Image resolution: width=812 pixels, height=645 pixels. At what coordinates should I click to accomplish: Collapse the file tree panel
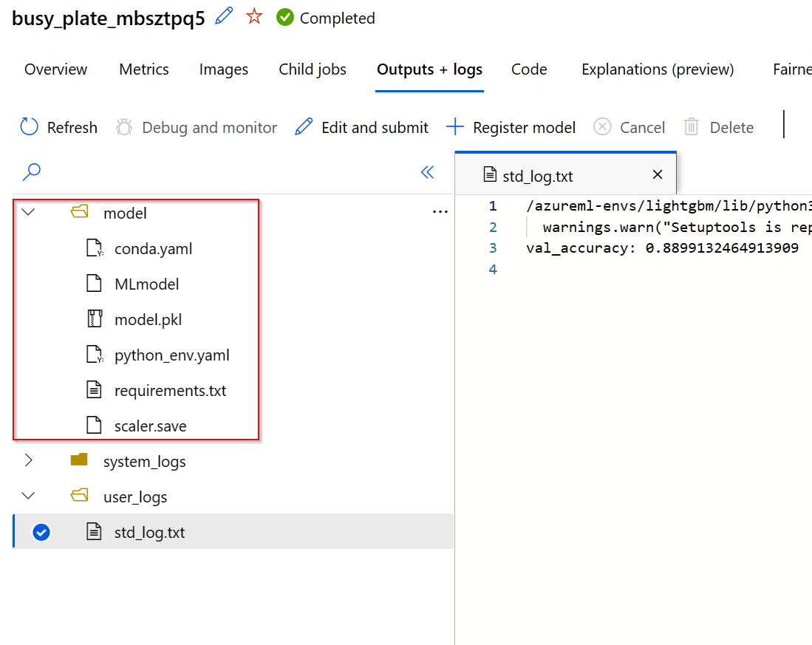coord(427,172)
